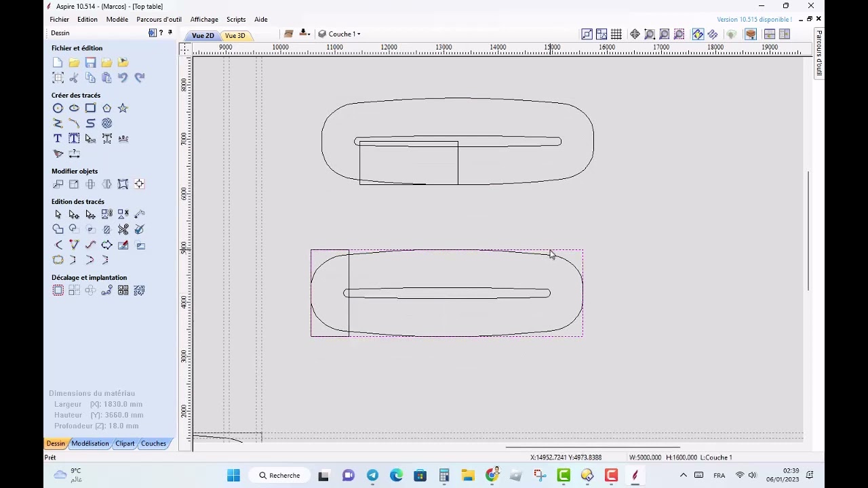This screenshot has height=488, width=868.
Task: Toggle grid snapping in the view toolbar
Action: tap(616, 34)
